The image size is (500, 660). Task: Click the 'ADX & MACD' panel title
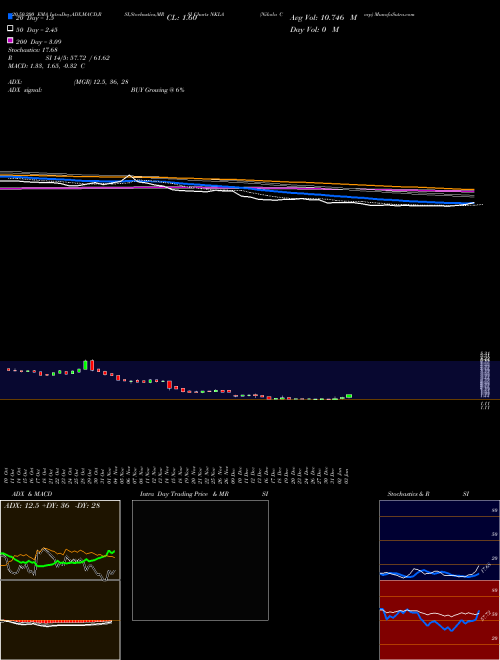pos(32,494)
